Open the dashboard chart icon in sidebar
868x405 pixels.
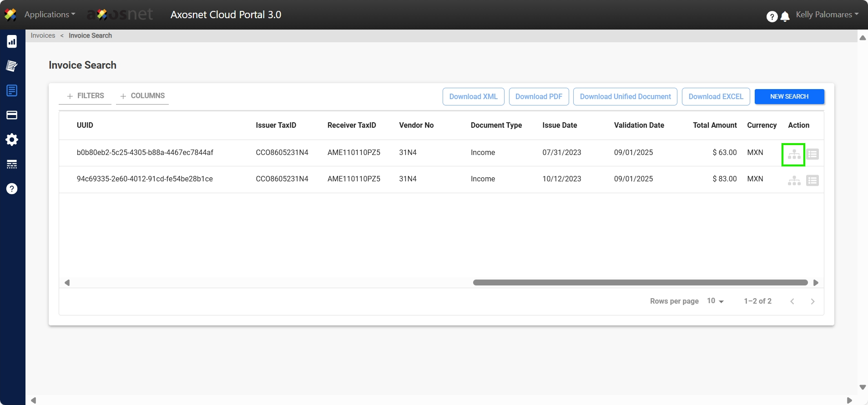coord(12,42)
